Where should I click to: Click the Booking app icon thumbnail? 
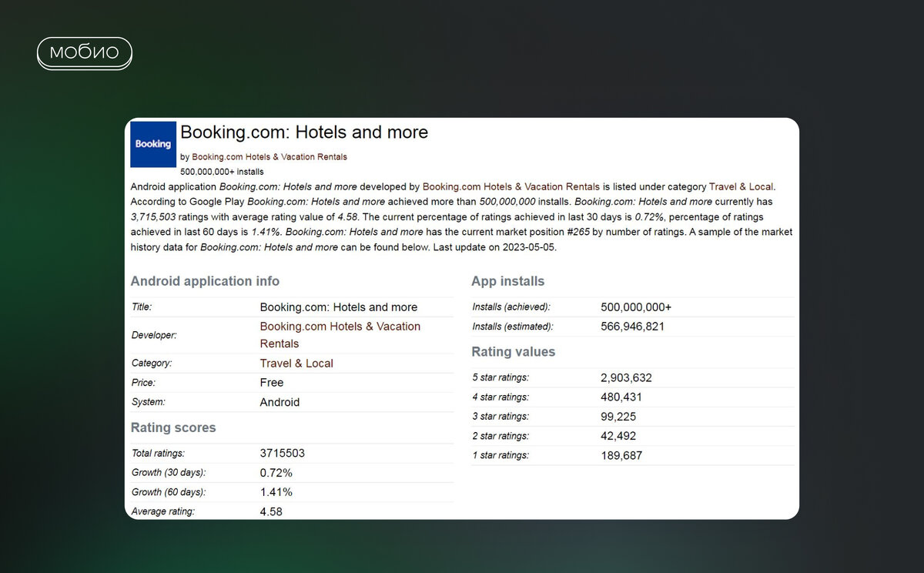click(x=153, y=144)
